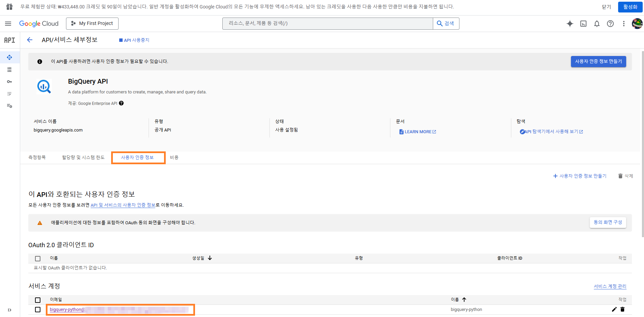Dismiss the trial banner with 닫기
The image size is (644, 317).
606,7
